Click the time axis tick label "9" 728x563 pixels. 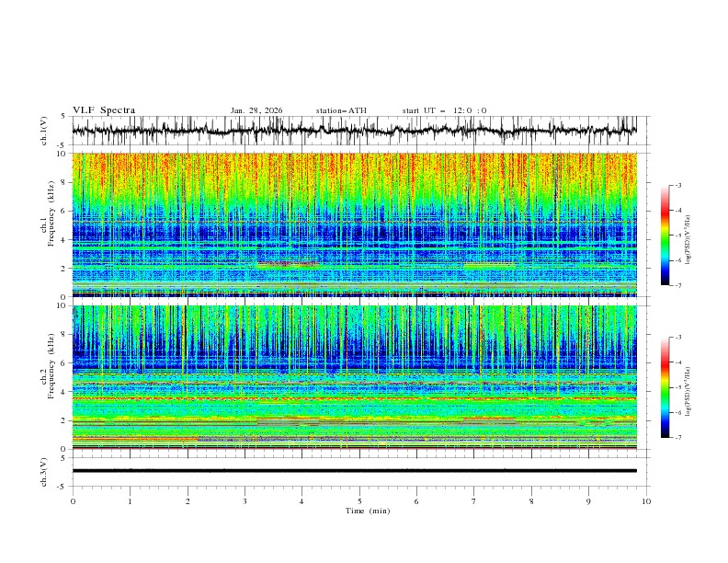coord(588,501)
